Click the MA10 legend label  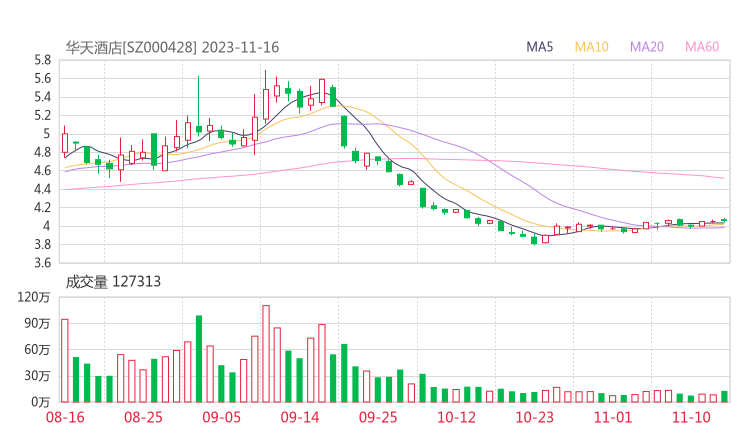coord(591,47)
